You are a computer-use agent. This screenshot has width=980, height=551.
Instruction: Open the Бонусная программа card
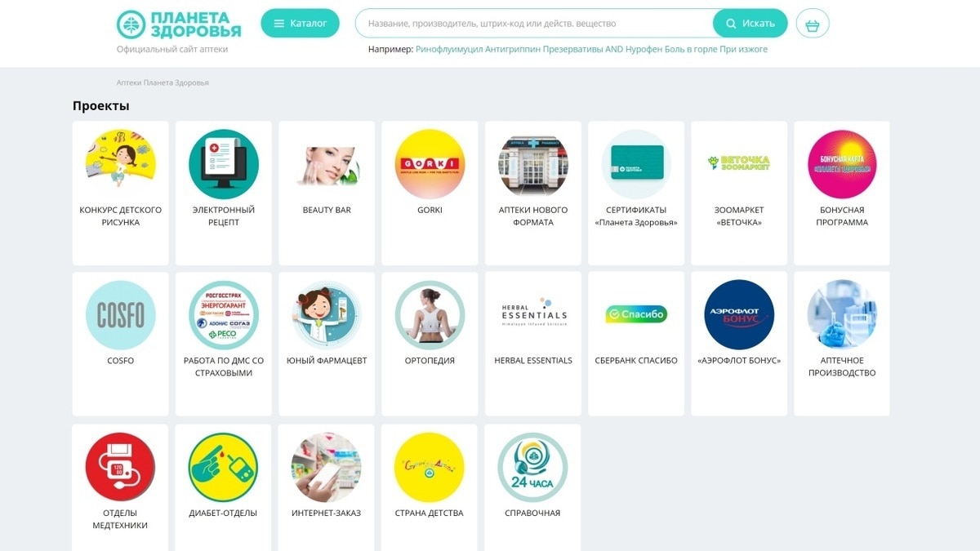(x=842, y=193)
